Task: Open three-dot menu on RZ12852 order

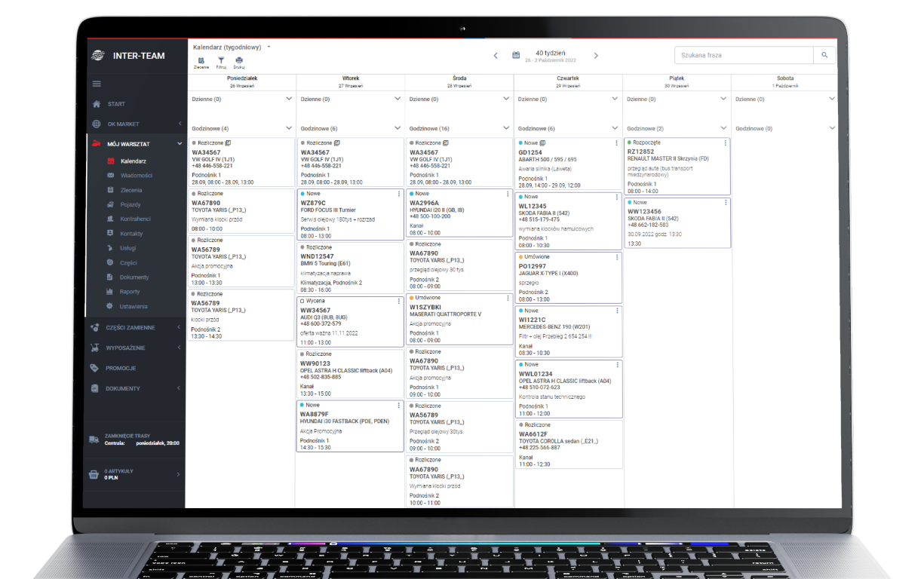Action: pyautogui.click(x=726, y=142)
